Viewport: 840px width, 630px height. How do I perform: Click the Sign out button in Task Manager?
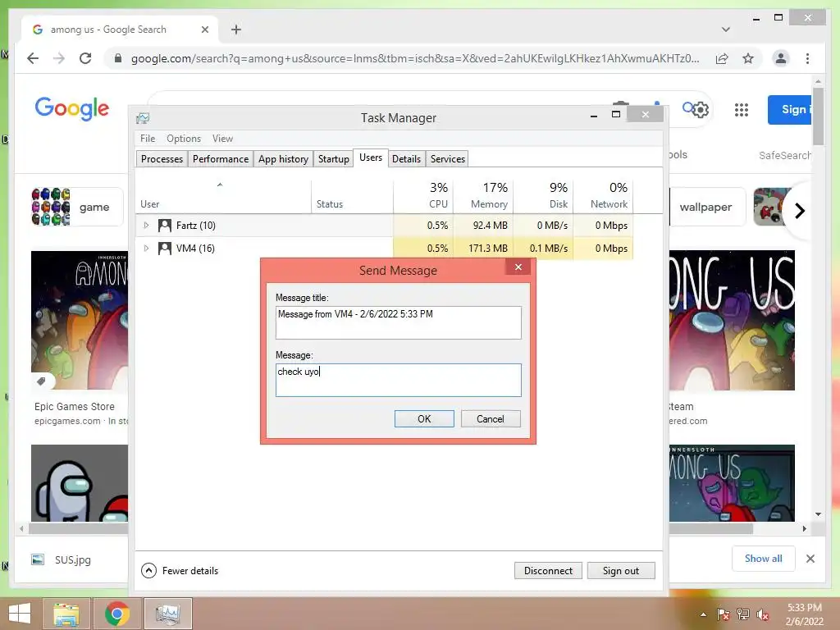(621, 571)
